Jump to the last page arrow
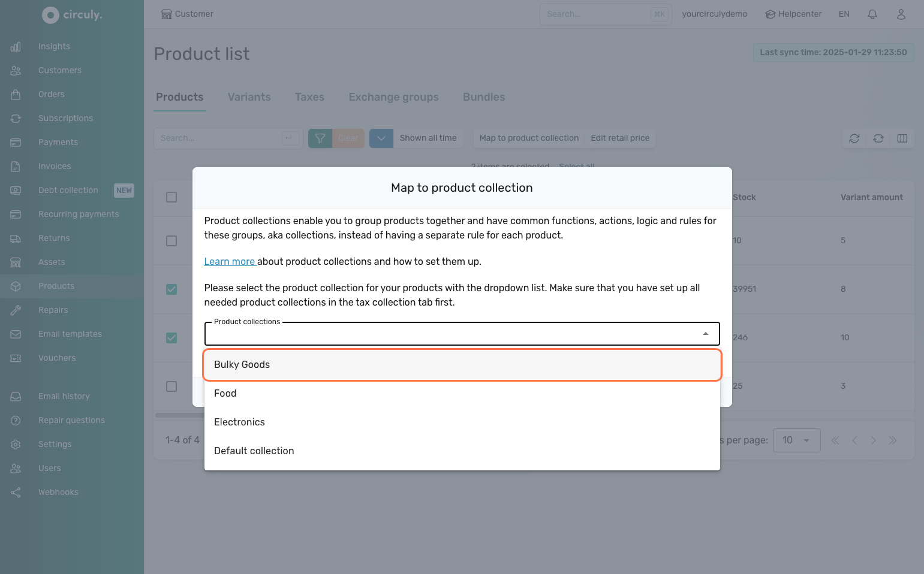The width and height of the screenshot is (924, 574). 893,440
